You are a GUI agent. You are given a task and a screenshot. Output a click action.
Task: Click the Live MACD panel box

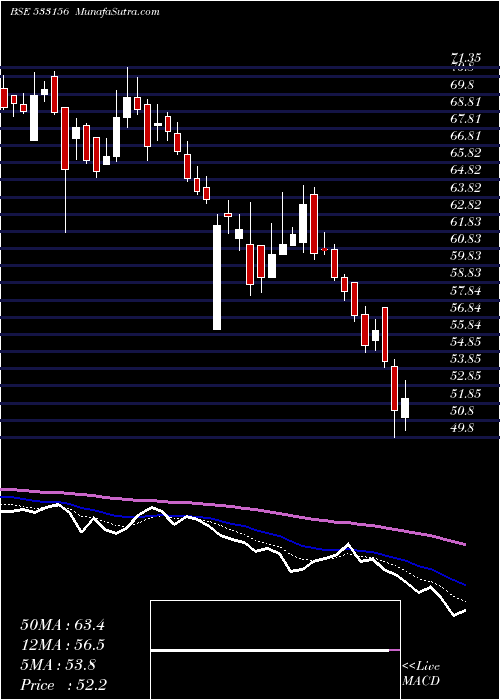coord(275,650)
